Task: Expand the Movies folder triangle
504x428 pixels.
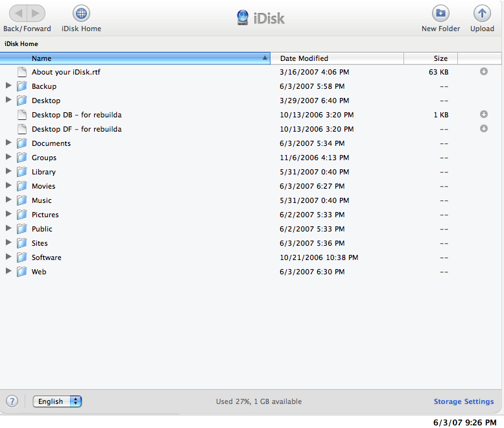Action: [8, 185]
